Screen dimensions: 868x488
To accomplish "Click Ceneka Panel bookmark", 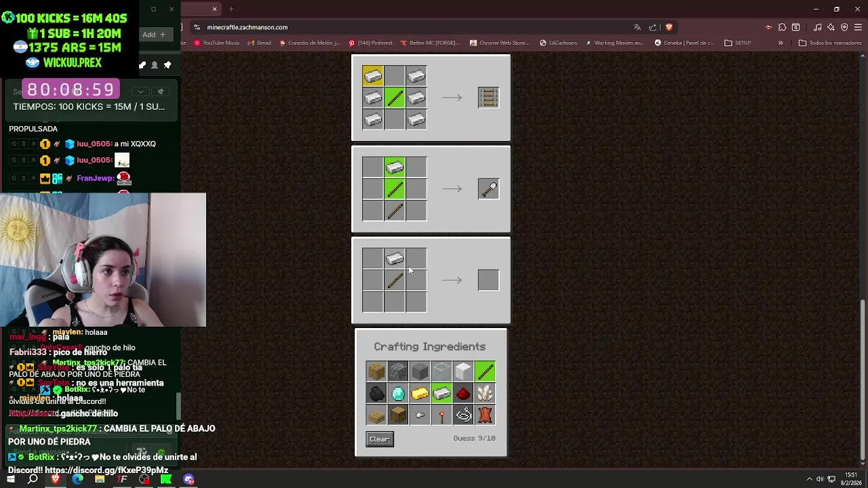I will [684, 43].
